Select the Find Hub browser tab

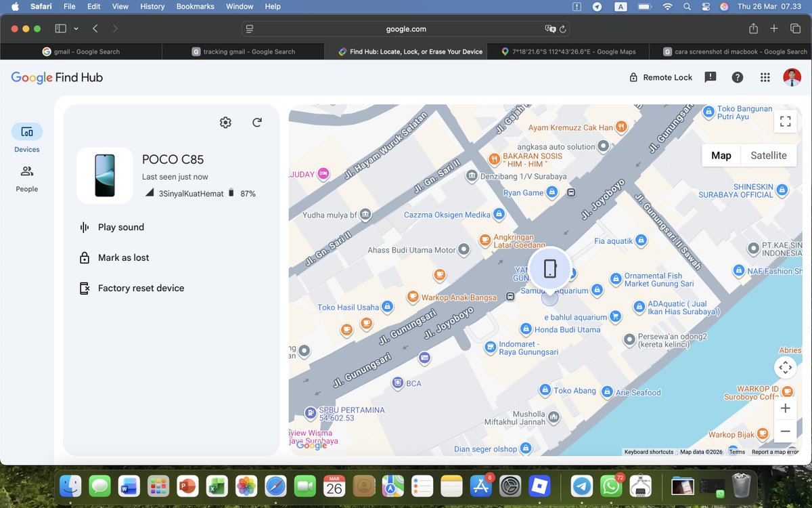(405, 51)
